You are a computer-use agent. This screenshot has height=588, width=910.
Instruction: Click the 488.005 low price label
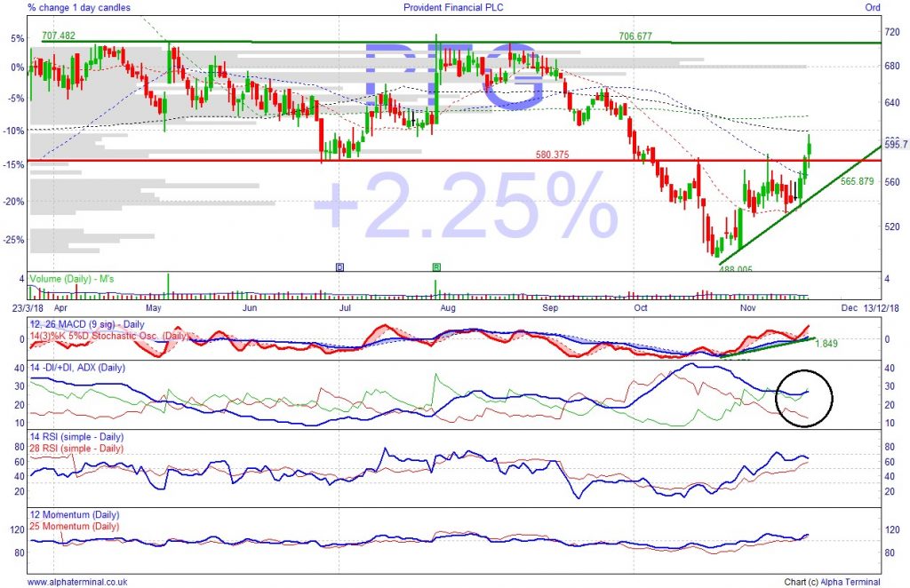pos(735,269)
